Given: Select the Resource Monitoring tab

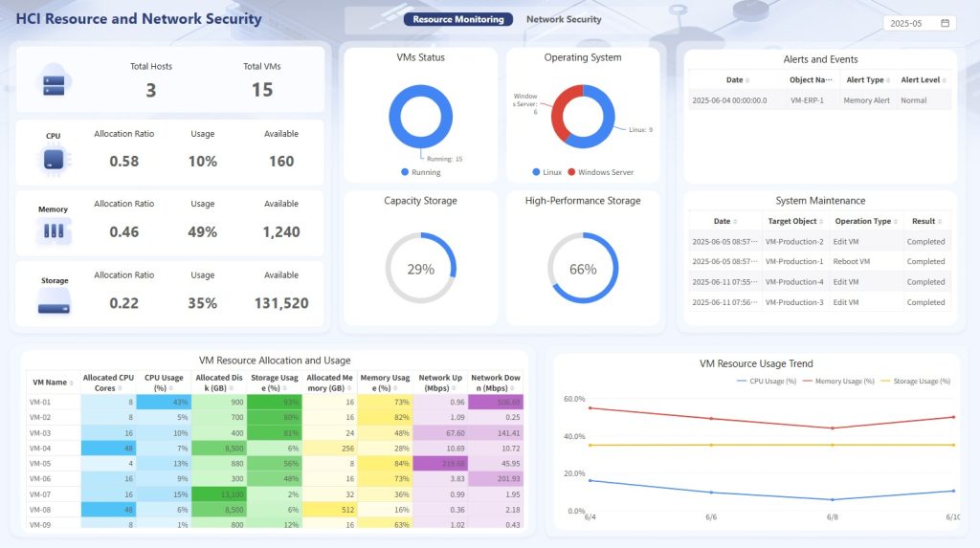Looking at the screenshot, I should pos(457,19).
